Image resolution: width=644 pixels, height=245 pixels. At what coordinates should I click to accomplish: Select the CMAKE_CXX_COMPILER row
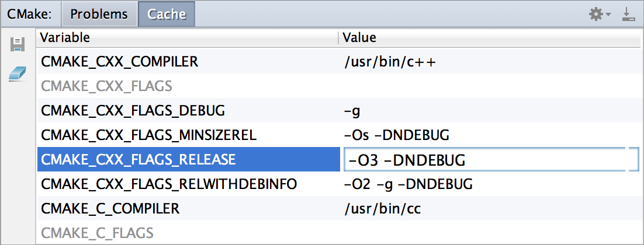tap(120, 61)
